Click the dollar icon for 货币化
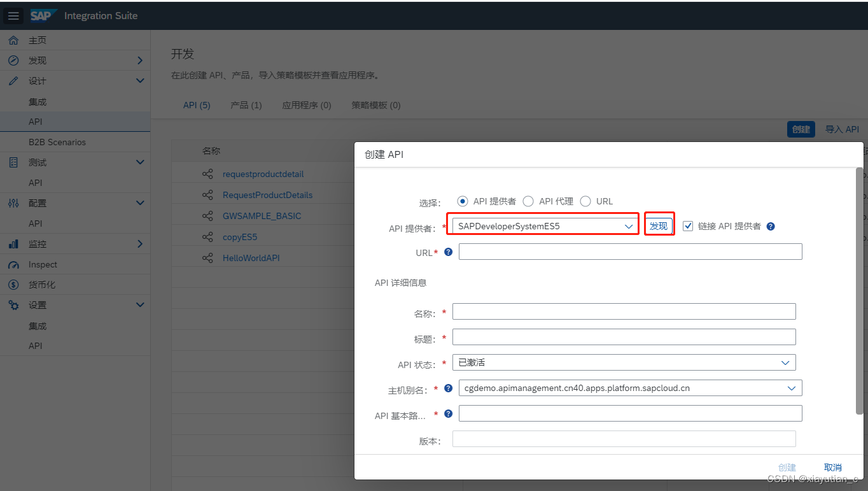 tap(13, 285)
